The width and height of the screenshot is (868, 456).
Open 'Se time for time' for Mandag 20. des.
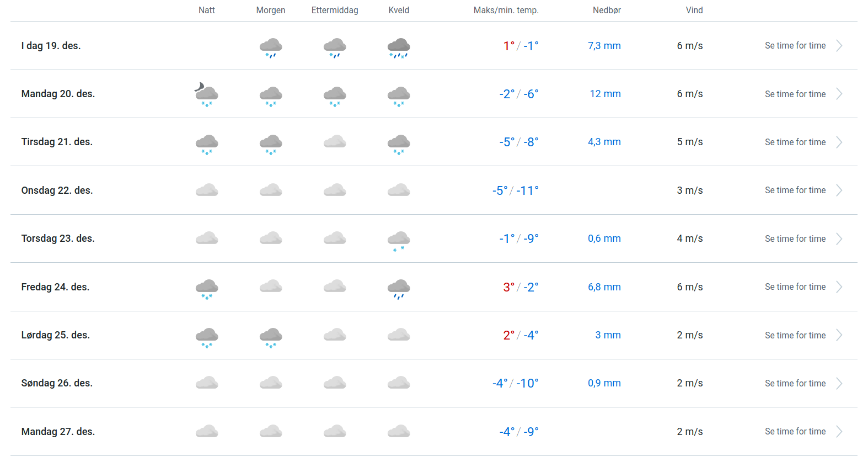point(795,94)
